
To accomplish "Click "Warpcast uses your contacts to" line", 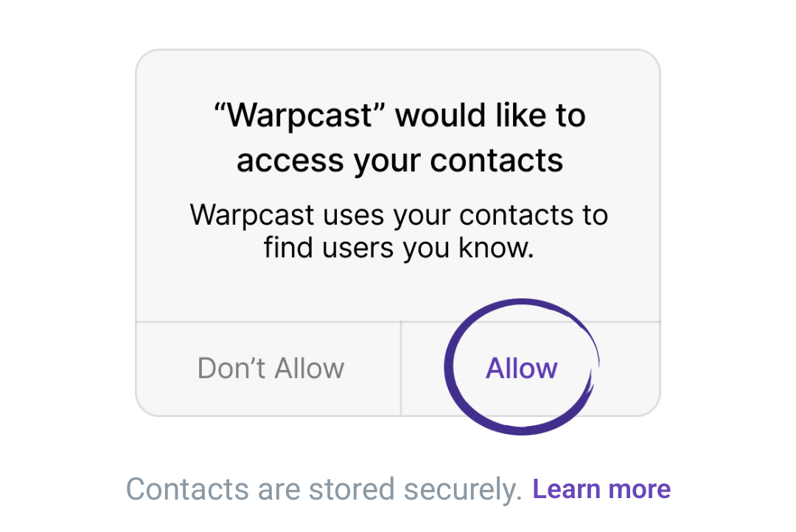I will click(x=399, y=215).
